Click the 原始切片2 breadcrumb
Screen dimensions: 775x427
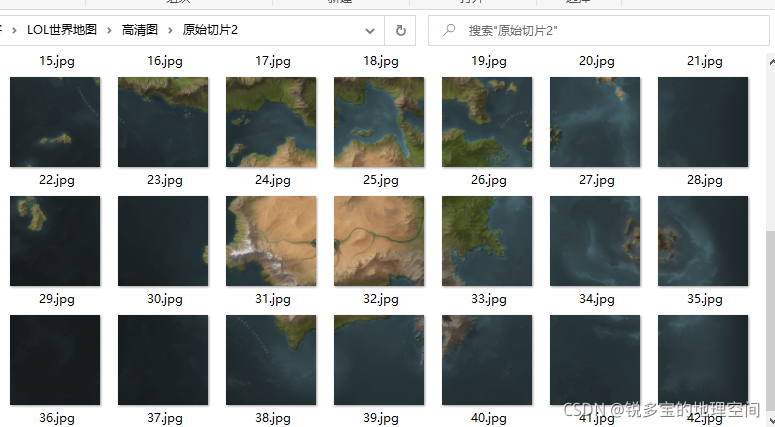pyautogui.click(x=210, y=30)
